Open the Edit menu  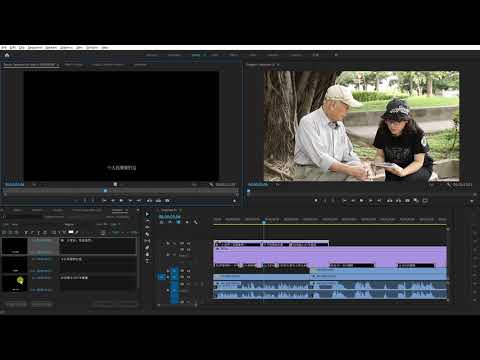point(13,48)
